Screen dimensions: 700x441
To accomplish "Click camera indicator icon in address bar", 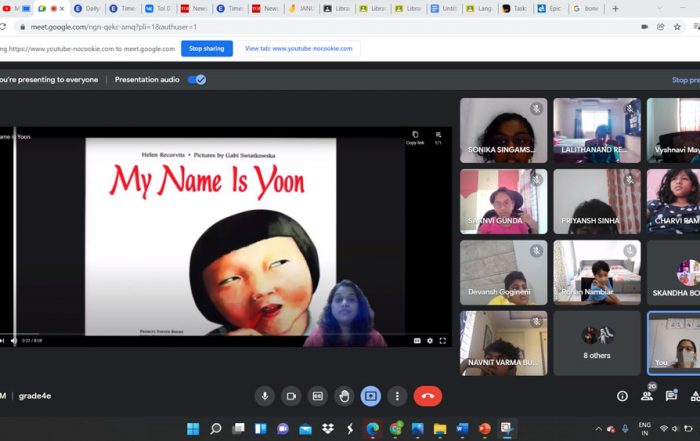I will coord(644,27).
